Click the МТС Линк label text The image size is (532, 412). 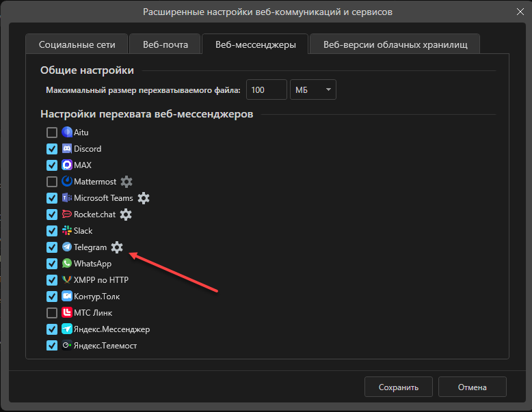93,313
